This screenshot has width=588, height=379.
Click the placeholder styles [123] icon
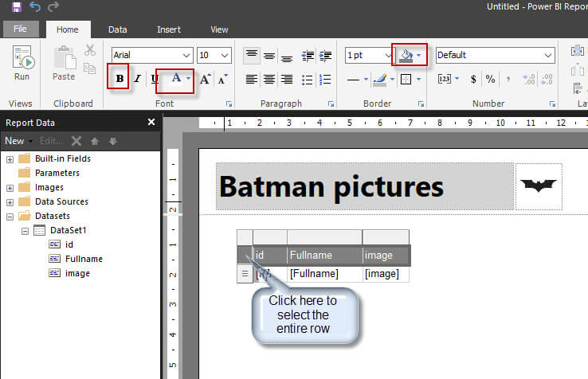pos(445,79)
